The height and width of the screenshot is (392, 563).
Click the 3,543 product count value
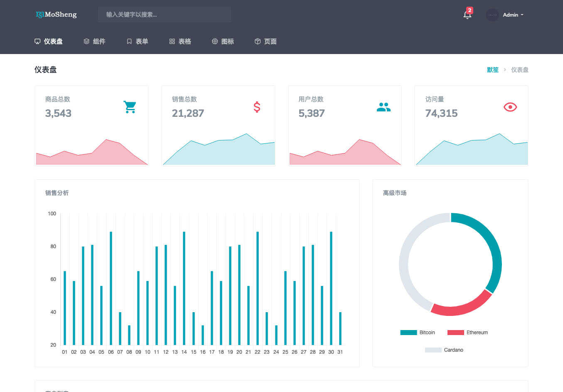coord(58,113)
